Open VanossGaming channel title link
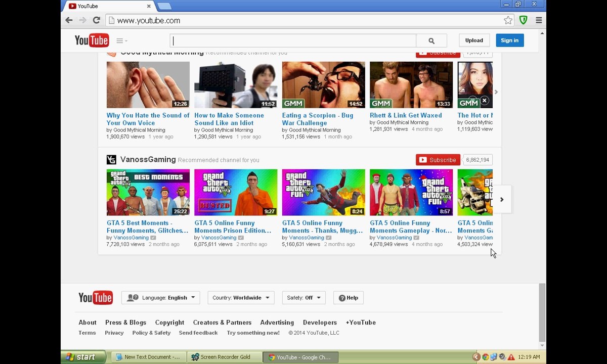The width and height of the screenshot is (607, 364). (x=148, y=160)
